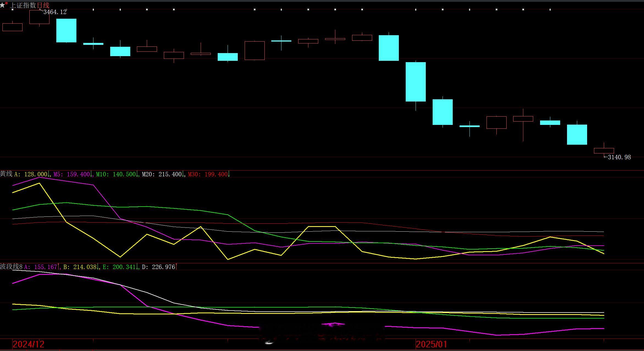Image resolution: width=644 pixels, height=351 pixels.
Task: Select the last candlestick near the 3140.98 low
Action: point(604,150)
